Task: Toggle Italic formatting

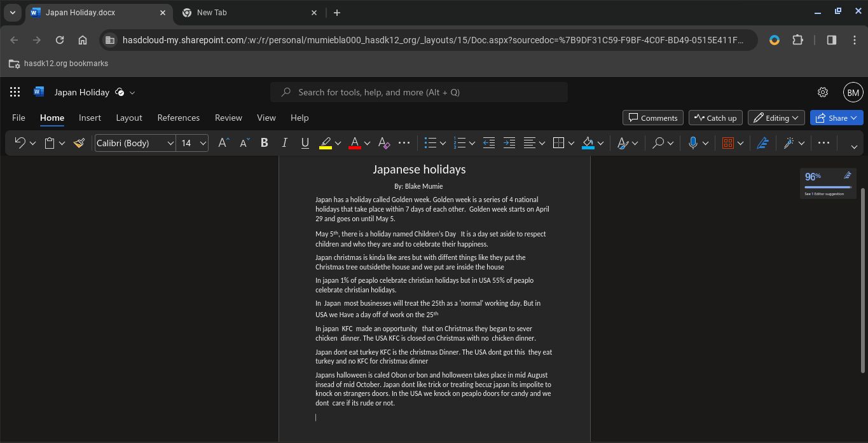Action: (284, 143)
